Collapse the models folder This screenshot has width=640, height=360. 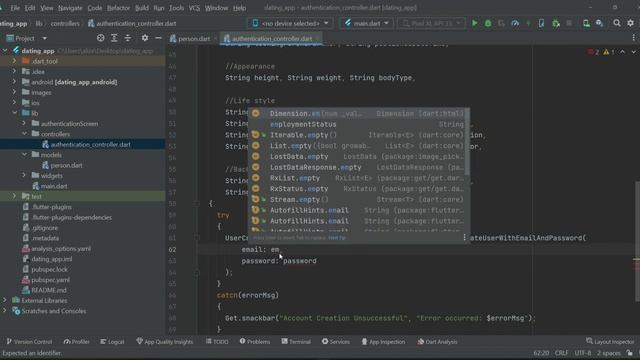click(24, 154)
